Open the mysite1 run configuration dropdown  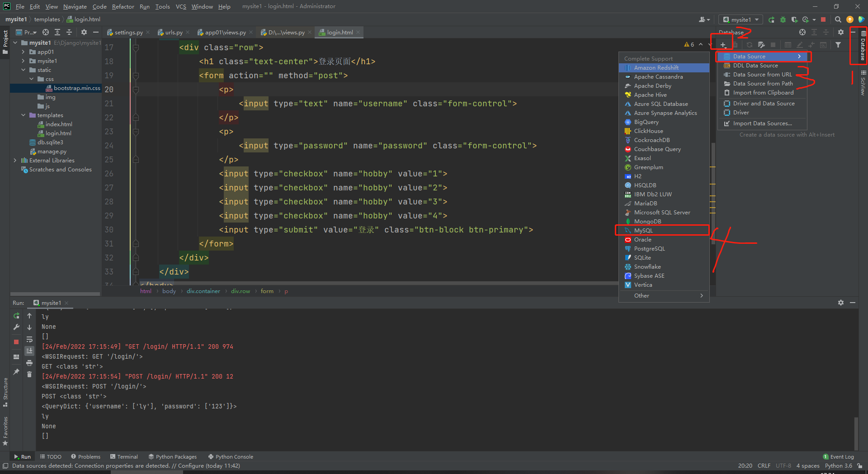click(x=741, y=19)
